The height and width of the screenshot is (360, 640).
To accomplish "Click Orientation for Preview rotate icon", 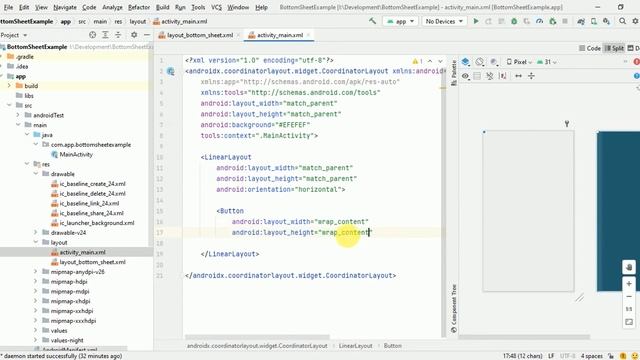I will click(480, 62).
